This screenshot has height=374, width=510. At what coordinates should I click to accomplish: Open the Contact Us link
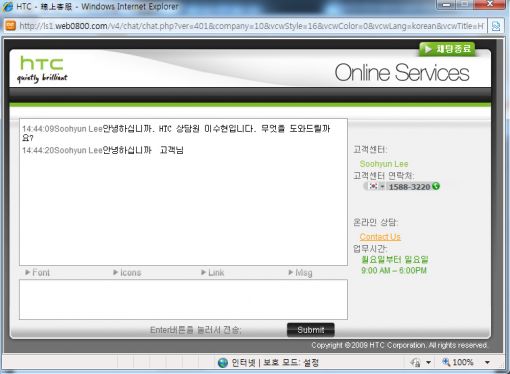coord(380,237)
